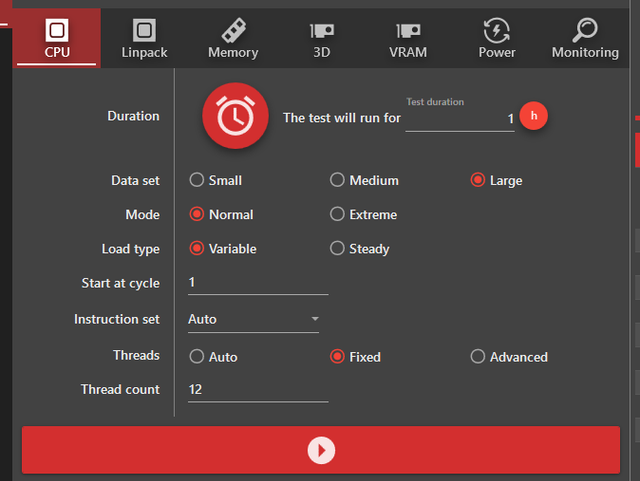This screenshot has width=640, height=481.
Task: Choose Advanced threads option
Action: [478, 356]
